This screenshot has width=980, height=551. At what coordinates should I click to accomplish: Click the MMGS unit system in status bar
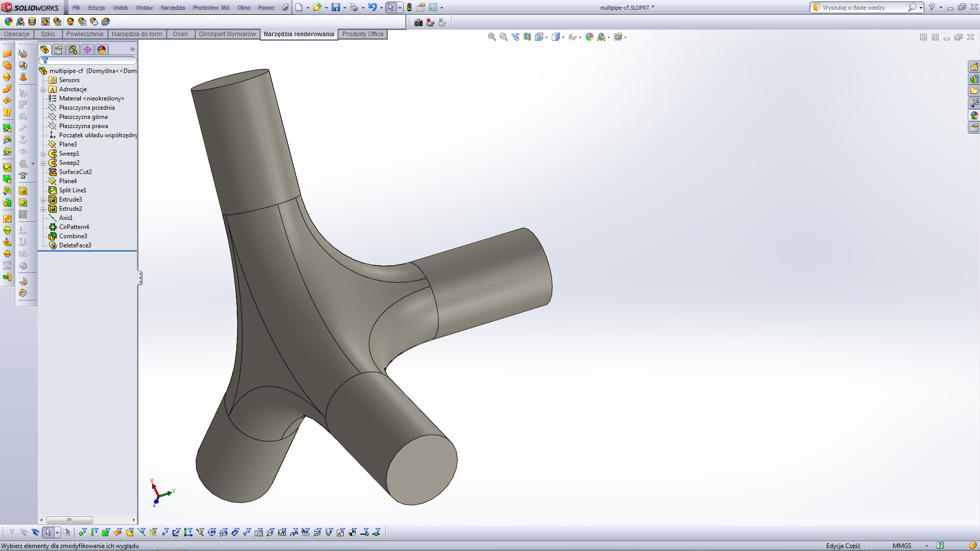point(902,545)
